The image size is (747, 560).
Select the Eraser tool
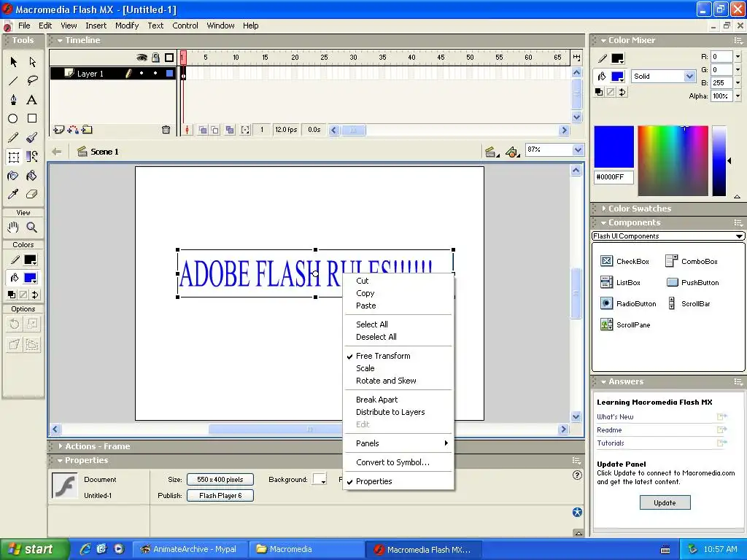point(32,194)
